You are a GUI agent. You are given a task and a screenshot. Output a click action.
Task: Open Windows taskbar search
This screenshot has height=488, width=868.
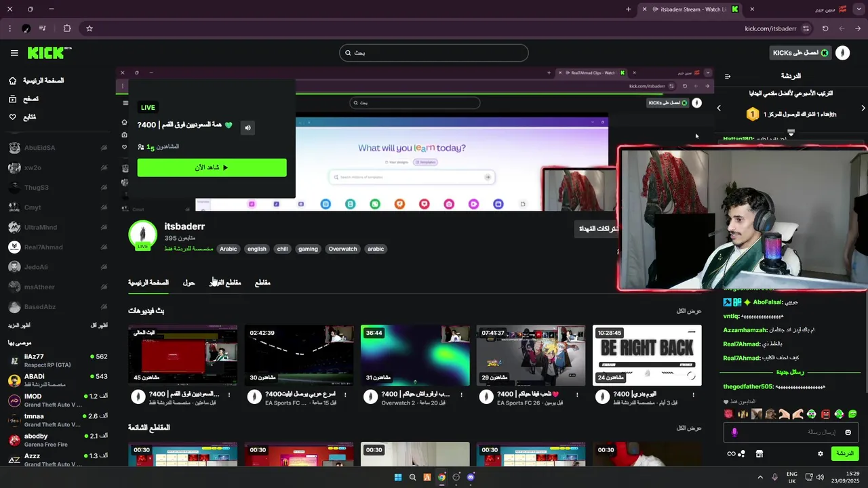pos(412,477)
